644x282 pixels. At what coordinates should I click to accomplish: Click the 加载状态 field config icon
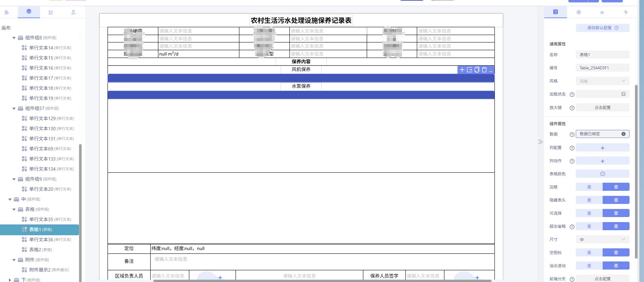pos(623,94)
